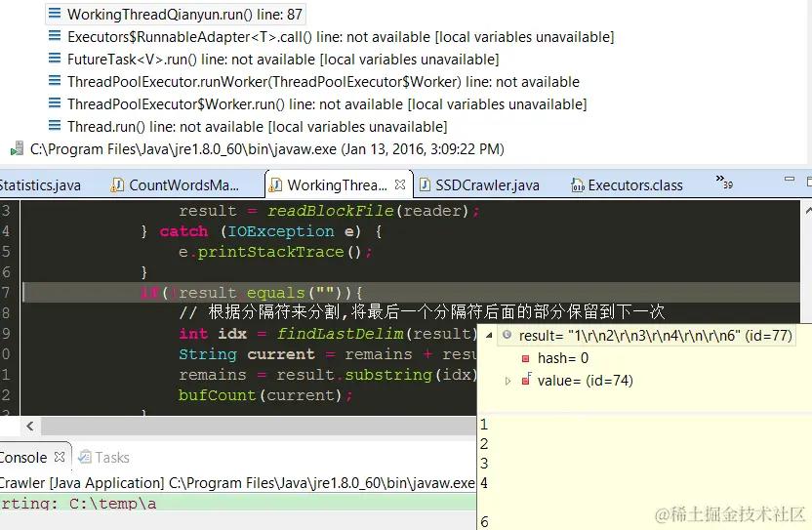Click the printStackTrace call in code
The height and width of the screenshot is (530, 812).
pyautogui.click(x=270, y=252)
